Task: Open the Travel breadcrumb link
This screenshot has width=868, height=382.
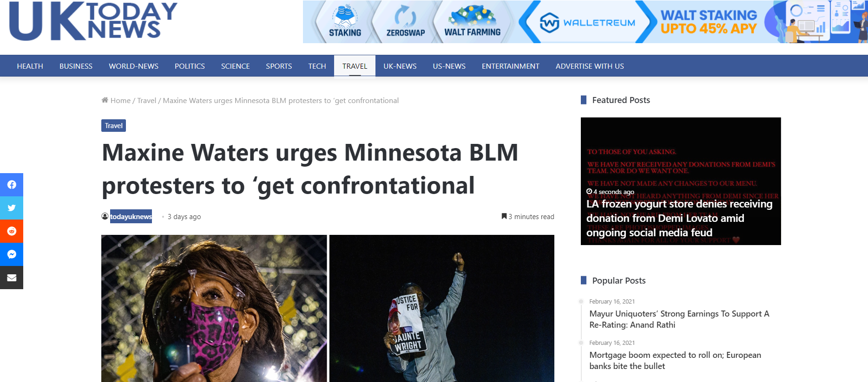Action: pyautogui.click(x=147, y=100)
